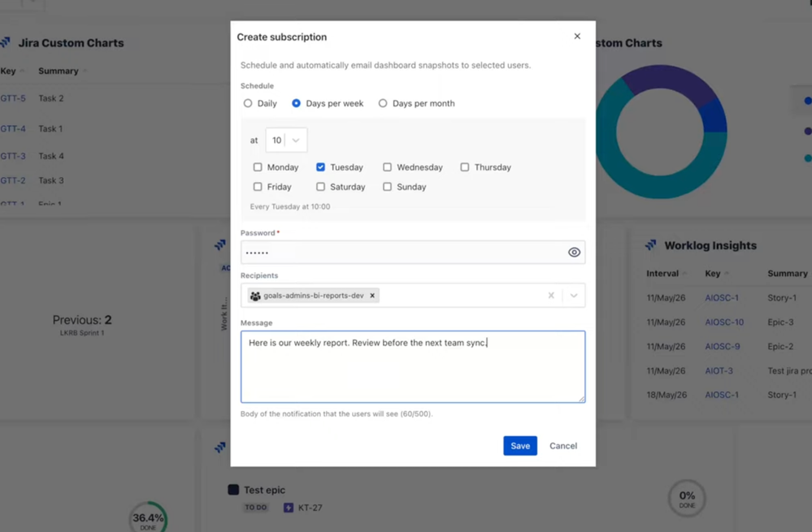Show password with the eye icon
Screen dimensions: 812x532
tap(574, 253)
